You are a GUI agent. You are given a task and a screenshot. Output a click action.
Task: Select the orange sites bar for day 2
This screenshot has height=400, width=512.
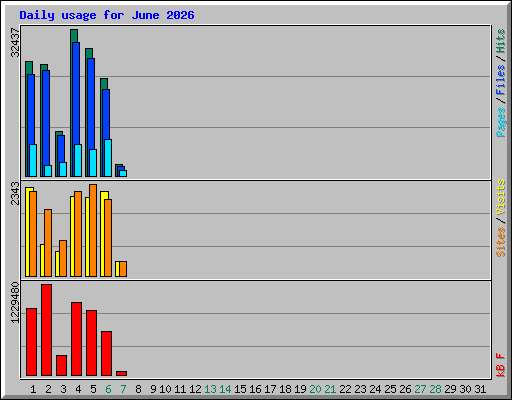[x=48, y=243]
